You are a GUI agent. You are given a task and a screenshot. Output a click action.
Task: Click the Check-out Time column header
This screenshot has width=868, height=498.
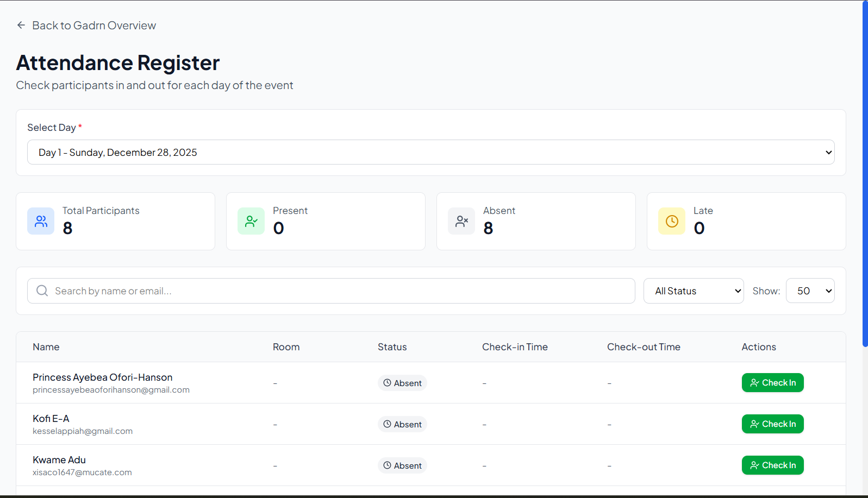pos(644,347)
